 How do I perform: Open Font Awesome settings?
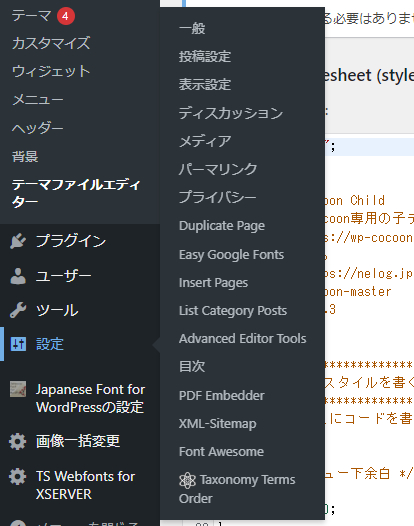(x=221, y=452)
